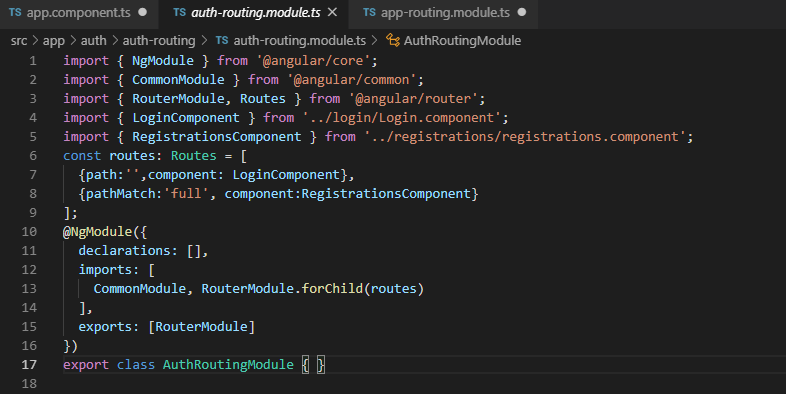
Task: Click line number 17 in gutter
Action: pos(29,364)
